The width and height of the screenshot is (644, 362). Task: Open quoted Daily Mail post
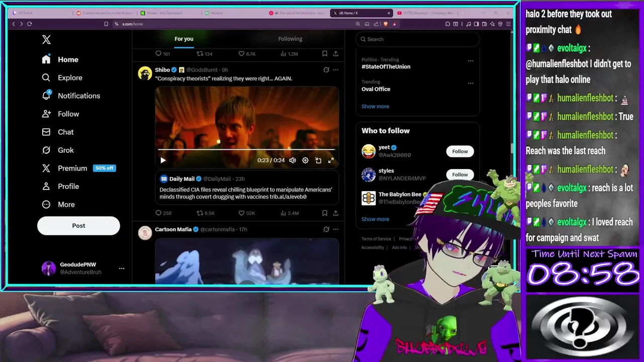[247, 188]
